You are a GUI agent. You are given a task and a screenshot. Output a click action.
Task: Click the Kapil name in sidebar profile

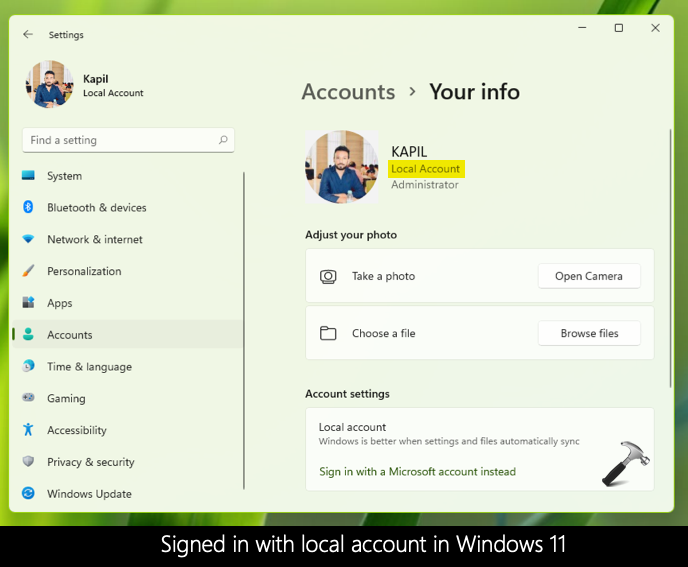coord(96,79)
